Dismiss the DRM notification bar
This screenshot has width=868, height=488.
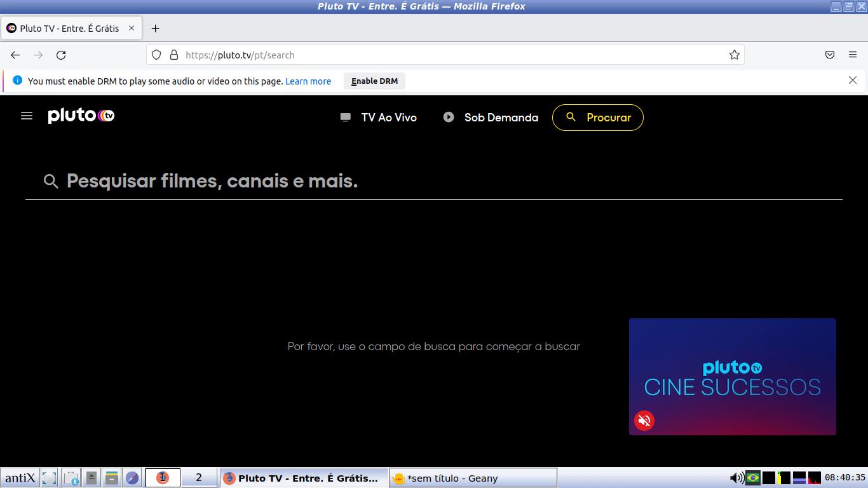tap(853, 81)
